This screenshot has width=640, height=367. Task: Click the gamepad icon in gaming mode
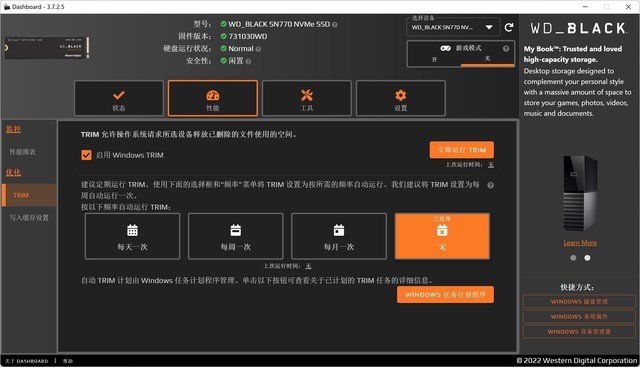pos(445,48)
